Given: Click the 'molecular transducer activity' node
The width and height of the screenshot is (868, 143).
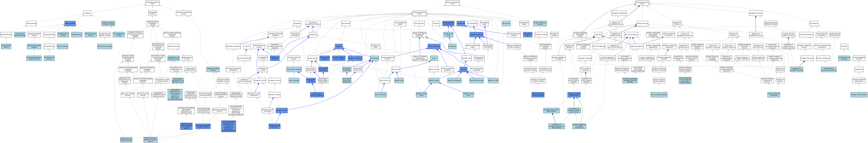Looking at the screenshot, I should pos(184,13).
